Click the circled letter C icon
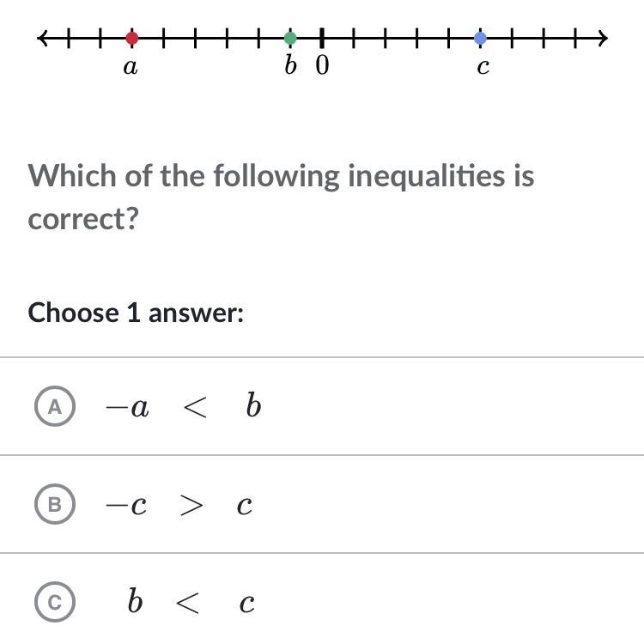The height and width of the screenshot is (644, 644). (x=55, y=604)
